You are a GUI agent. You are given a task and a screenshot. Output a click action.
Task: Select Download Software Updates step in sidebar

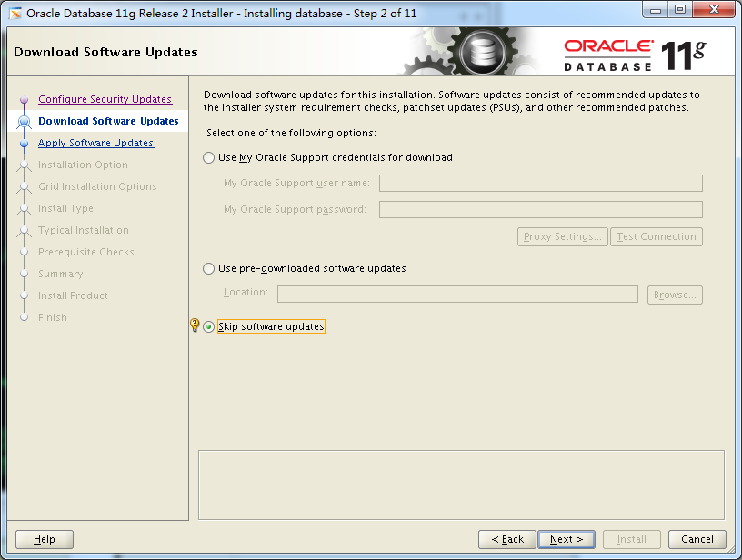point(108,121)
